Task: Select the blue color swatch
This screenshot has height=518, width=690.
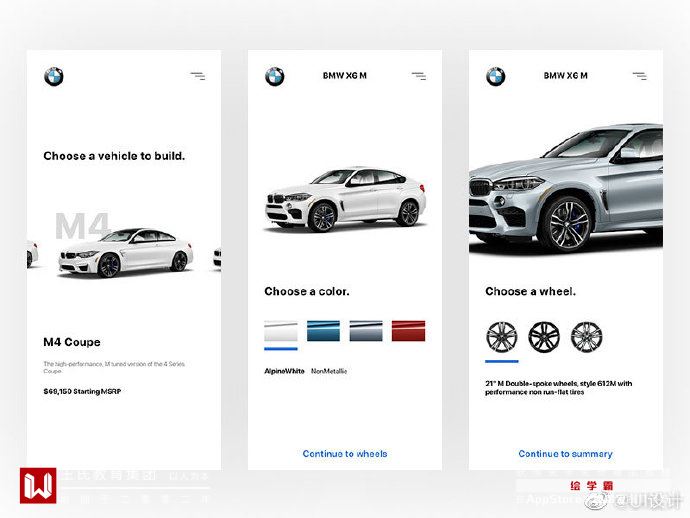Action: click(323, 331)
